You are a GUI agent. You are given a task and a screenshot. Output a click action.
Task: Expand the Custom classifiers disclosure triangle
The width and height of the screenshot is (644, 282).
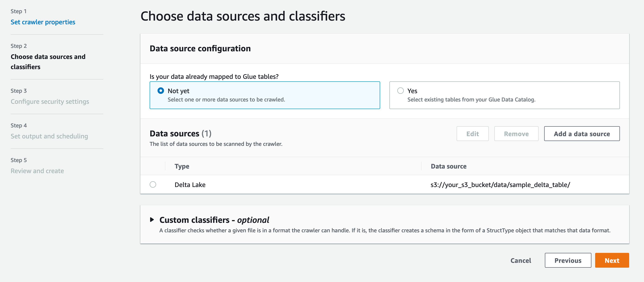[152, 220]
